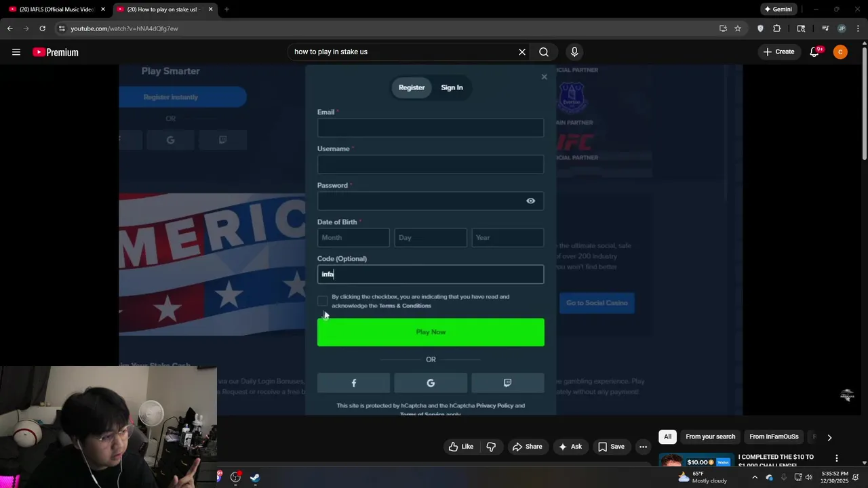Open hCaptcha Privacy Policy link
The width and height of the screenshot is (868, 488).
click(494, 405)
